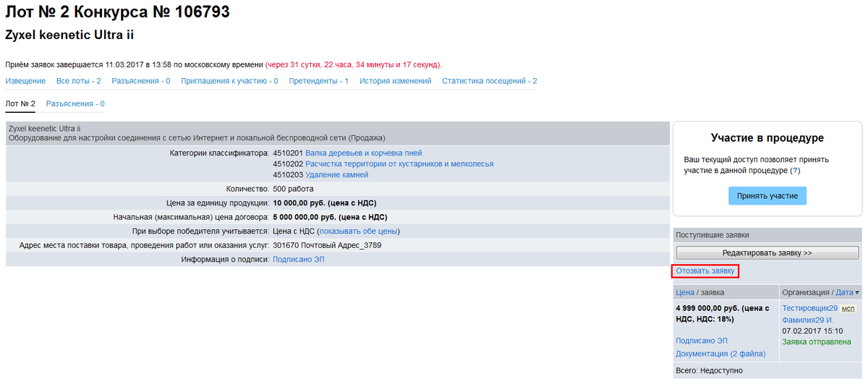Open Приглашения к участию - 0

pyautogui.click(x=229, y=81)
